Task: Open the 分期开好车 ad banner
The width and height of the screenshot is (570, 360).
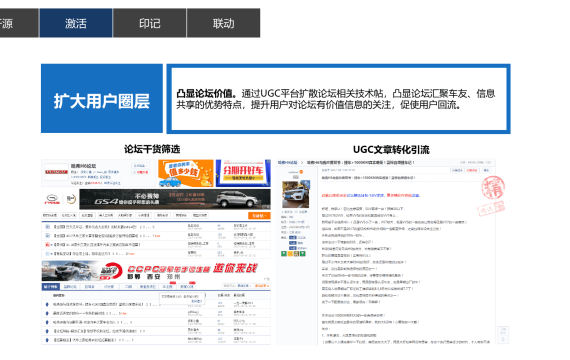Action: (243, 173)
